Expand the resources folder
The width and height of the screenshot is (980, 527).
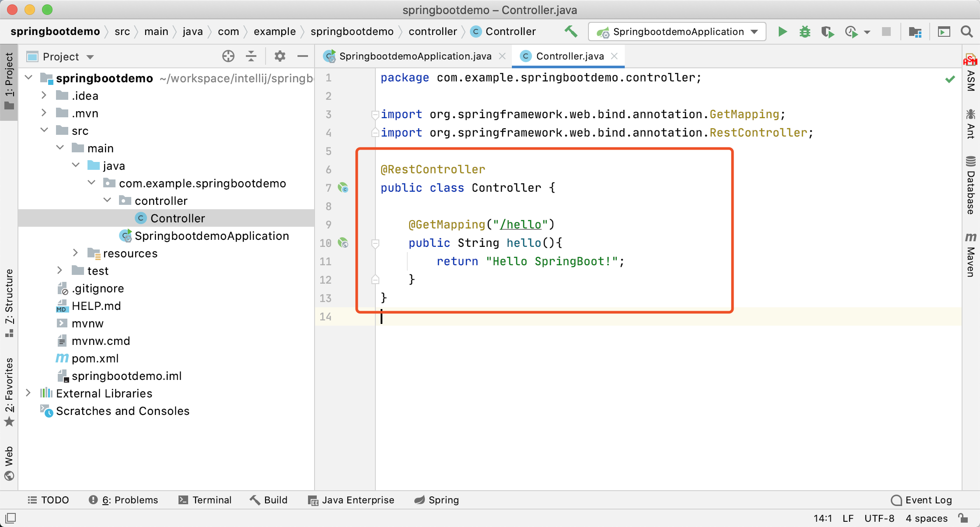[x=75, y=253]
